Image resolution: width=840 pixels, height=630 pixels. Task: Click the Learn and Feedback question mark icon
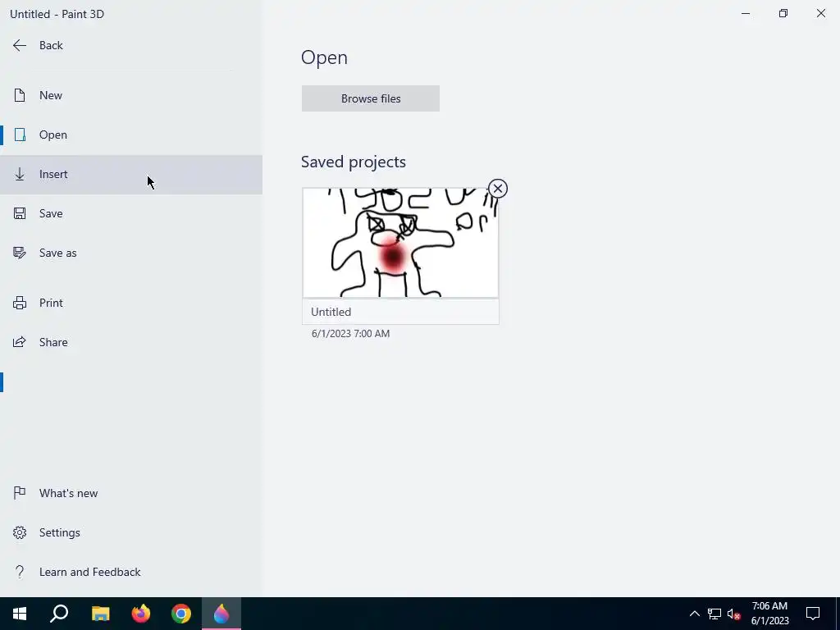pos(20,572)
